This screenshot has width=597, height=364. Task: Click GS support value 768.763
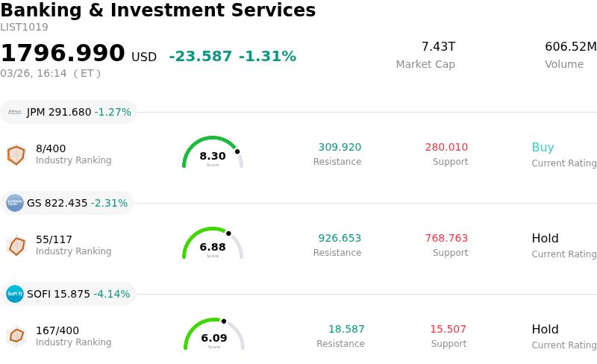(446, 239)
